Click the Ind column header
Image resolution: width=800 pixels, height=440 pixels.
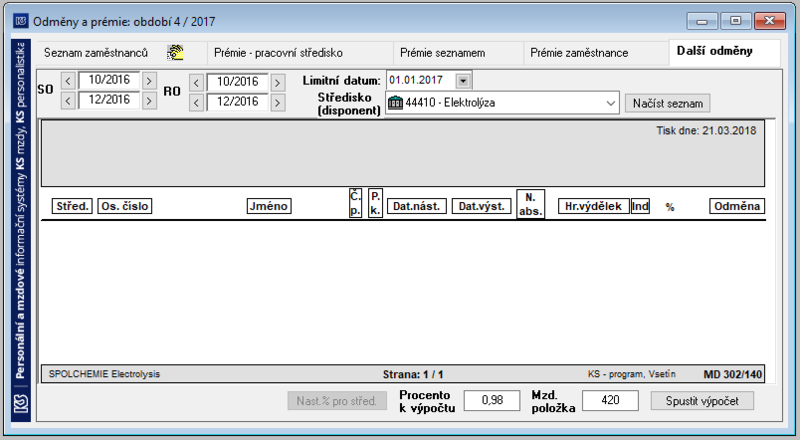point(640,206)
